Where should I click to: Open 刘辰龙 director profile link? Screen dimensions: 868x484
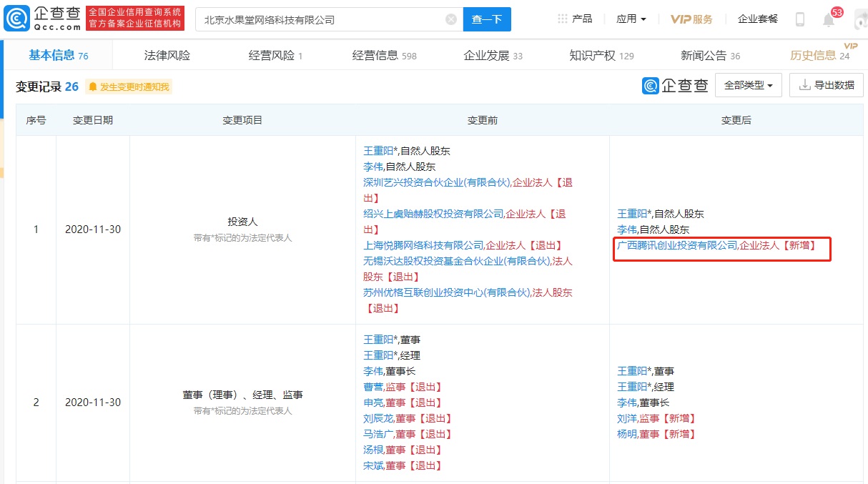coord(378,418)
